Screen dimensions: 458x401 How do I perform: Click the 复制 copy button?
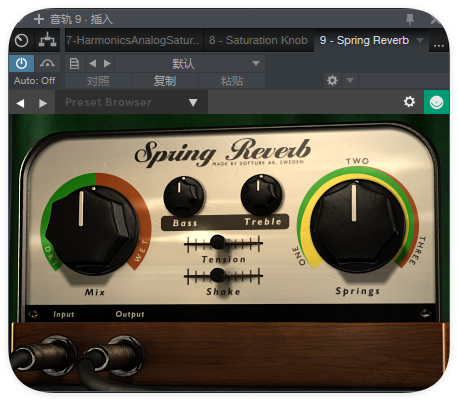(x=165, y=81)
